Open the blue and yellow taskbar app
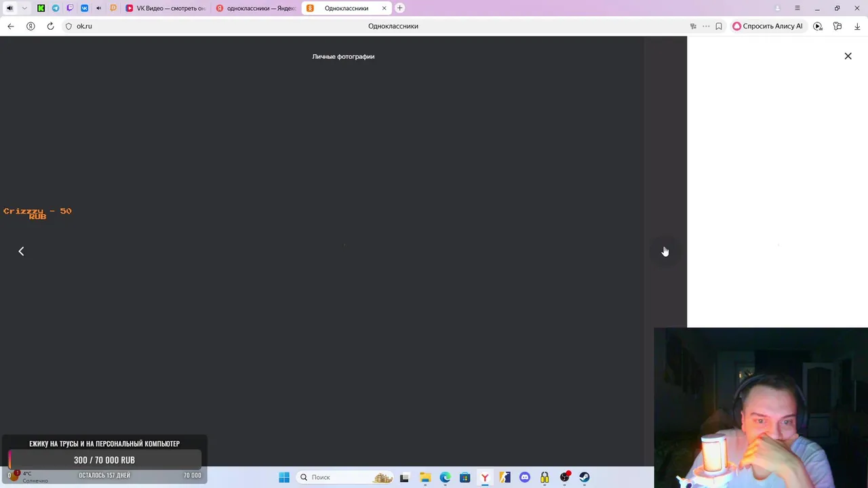This screenshot has width=868, height=488. (505, 477)
